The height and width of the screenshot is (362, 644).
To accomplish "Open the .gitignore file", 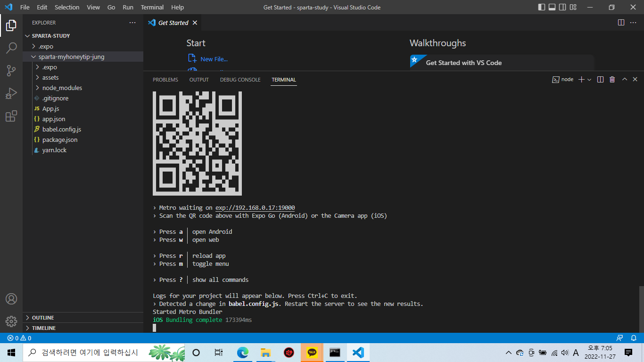I will coord(83,98).
